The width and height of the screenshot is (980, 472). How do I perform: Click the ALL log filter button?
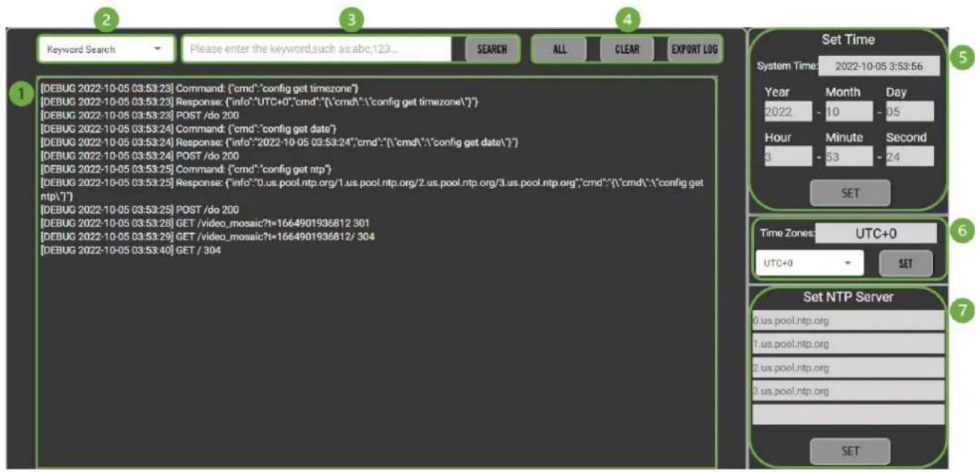[560, 50]
